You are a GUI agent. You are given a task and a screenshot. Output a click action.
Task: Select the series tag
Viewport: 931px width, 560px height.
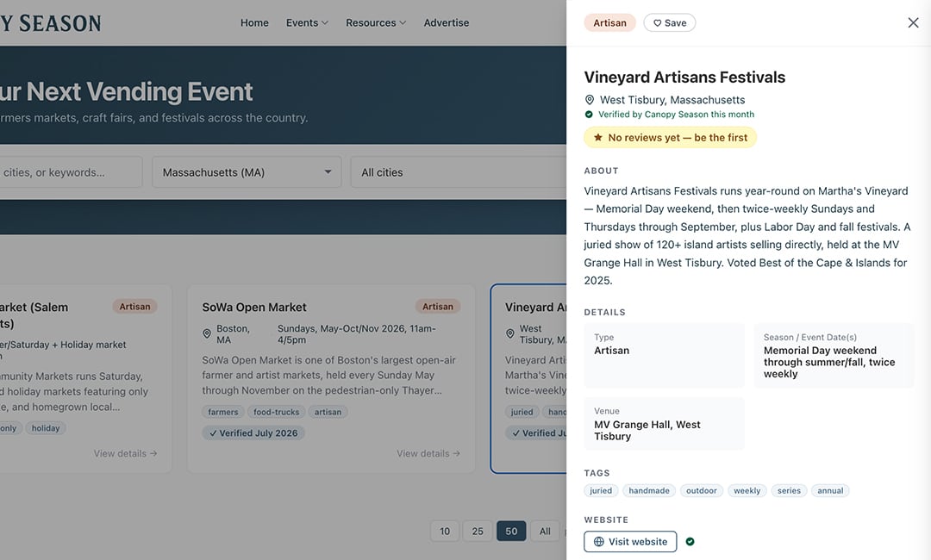tap(789, 490)
